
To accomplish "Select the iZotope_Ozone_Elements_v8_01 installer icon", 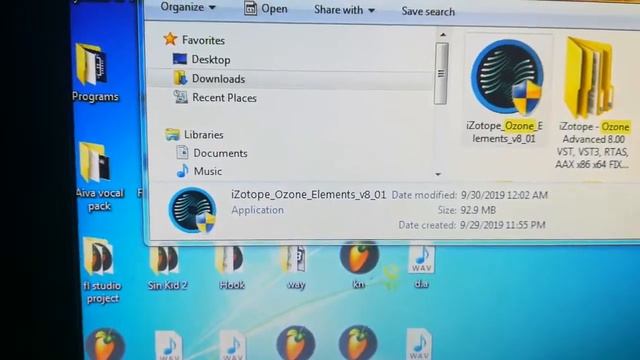I will (506, 76).
